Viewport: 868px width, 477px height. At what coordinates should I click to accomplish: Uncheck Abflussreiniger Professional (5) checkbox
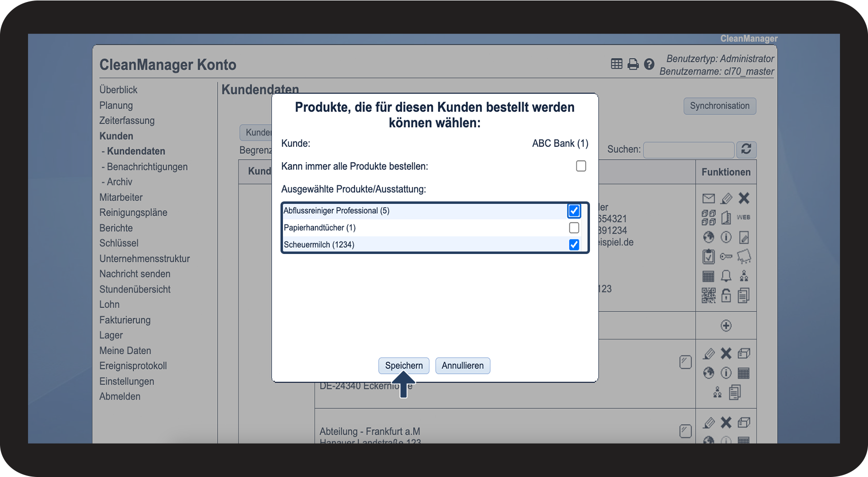[574, 211]
